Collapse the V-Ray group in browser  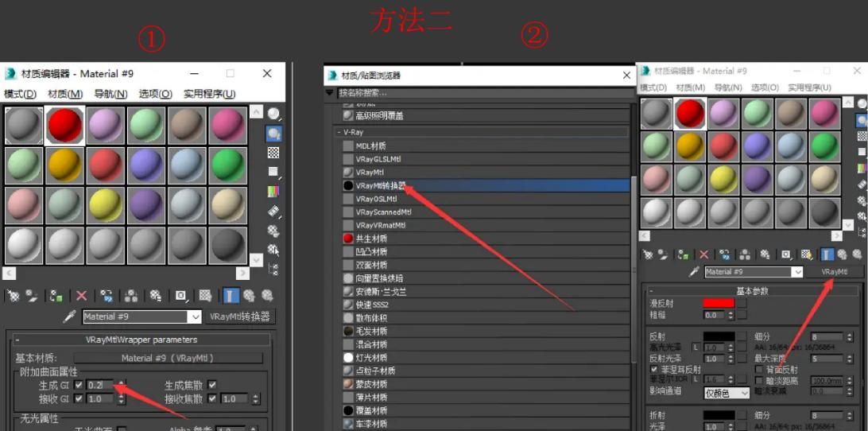click(x=339, y=133)
